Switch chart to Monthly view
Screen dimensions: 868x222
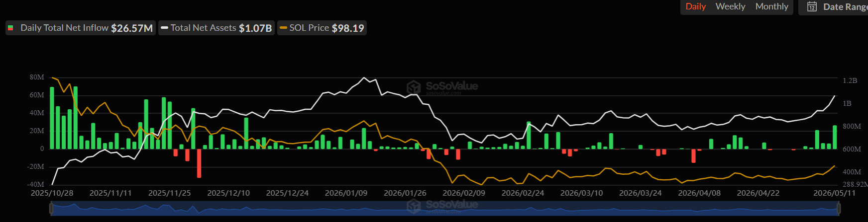pos(771,6)
